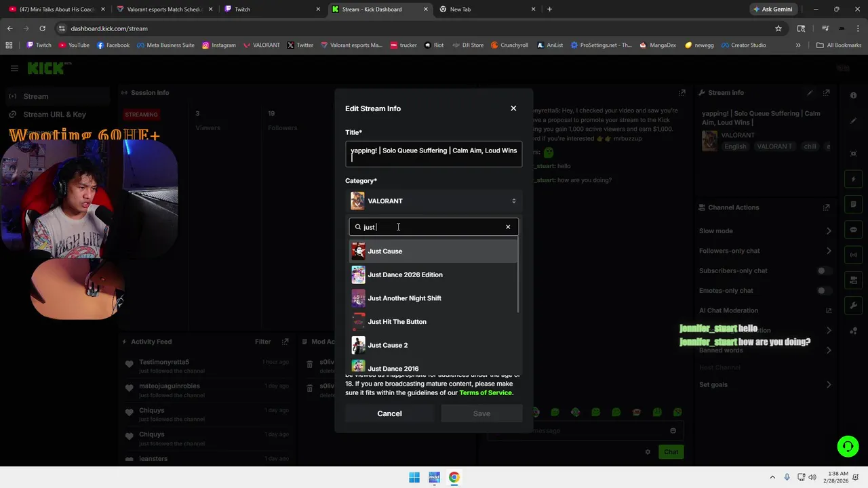Viewport: 868px width, 488px height.
Task: Click the lightning bolt icon in right toolbar
Action: click(x=853, y=179)
